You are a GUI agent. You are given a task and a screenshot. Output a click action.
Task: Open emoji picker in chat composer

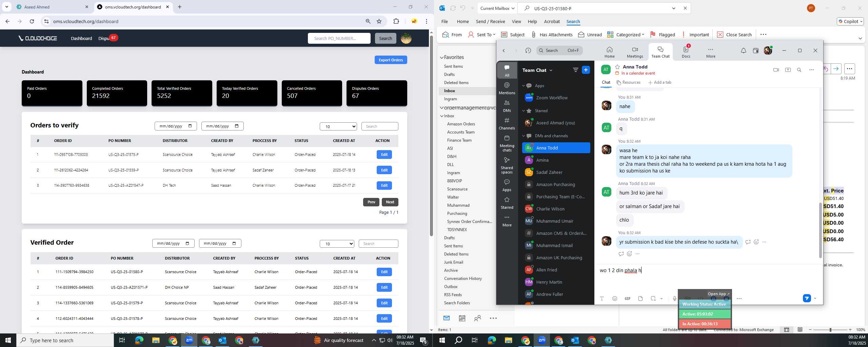614,299
